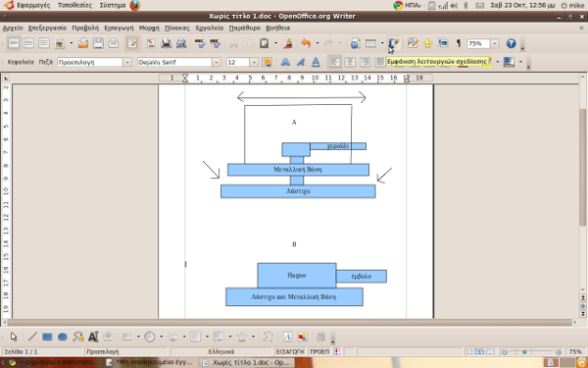Open the Gallery icon
This screenshot has width=588, height=368.
[443, 43]
